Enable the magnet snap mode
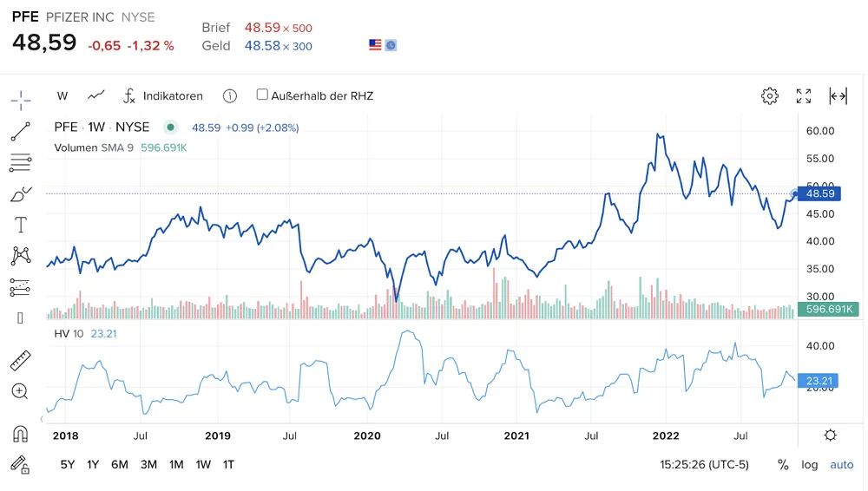 point(21,434)
